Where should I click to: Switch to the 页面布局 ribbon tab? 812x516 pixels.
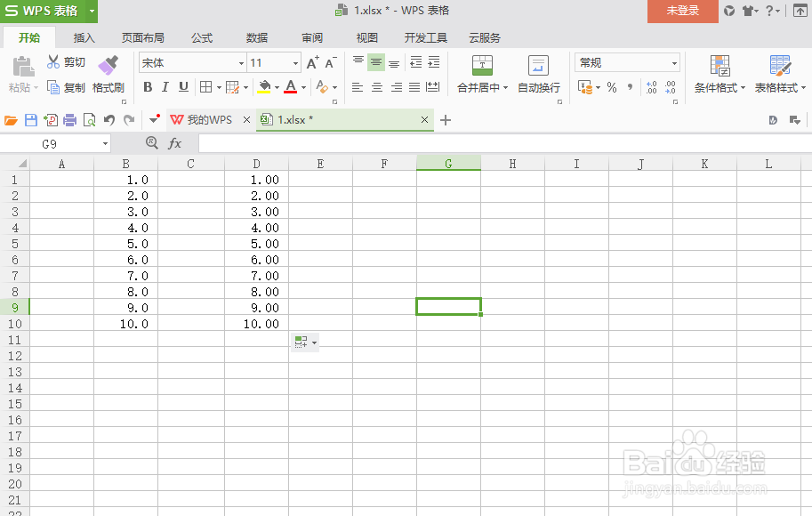tap(142, 38)
